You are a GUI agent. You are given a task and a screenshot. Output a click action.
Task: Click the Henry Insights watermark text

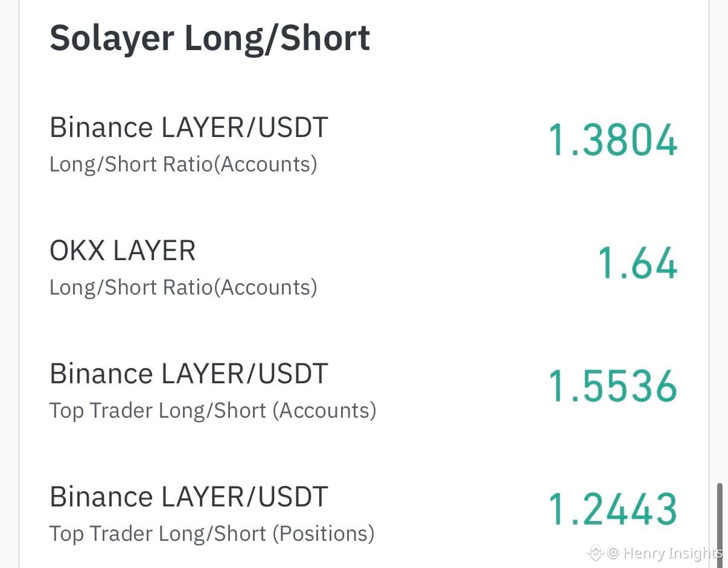coord(673,553)
